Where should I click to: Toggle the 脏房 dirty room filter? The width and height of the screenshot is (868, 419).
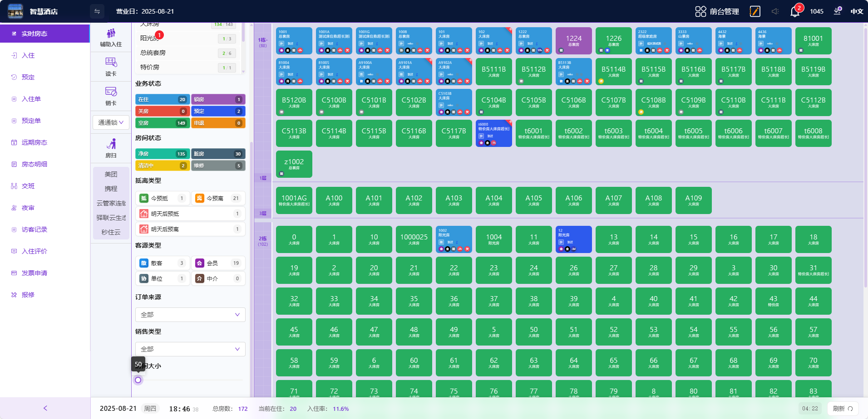pyautogui.click(x=218, y=154)
